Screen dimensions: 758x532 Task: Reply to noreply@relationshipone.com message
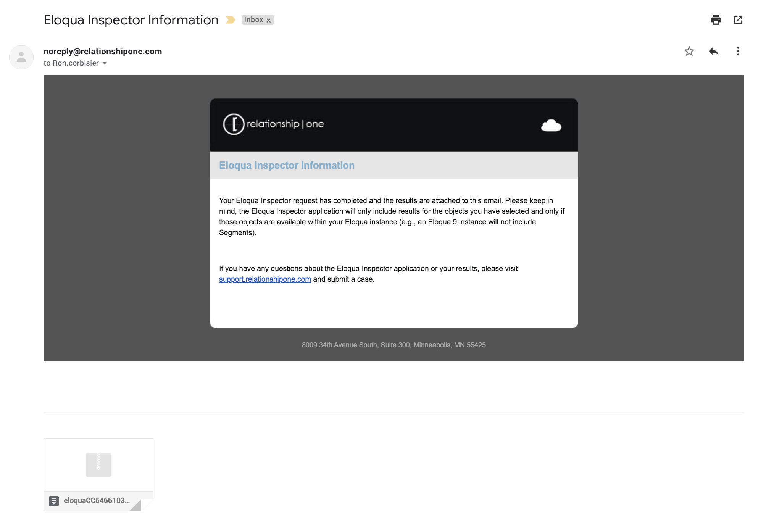pyautogui.click(x=713, y=51)
